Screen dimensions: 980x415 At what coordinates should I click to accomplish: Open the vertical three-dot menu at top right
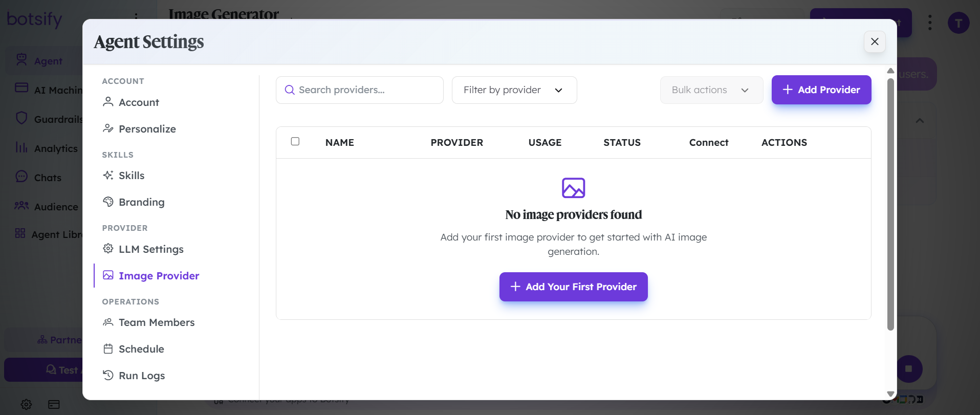930,23
